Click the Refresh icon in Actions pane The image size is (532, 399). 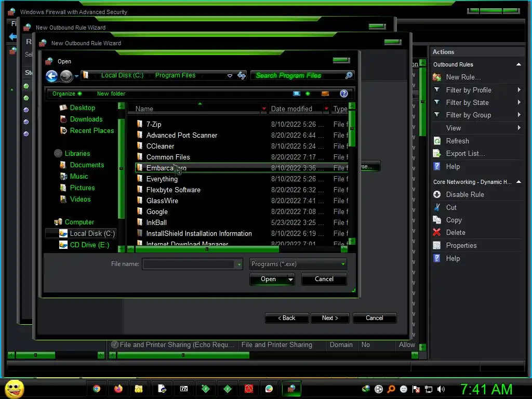(x=437, y=141)
